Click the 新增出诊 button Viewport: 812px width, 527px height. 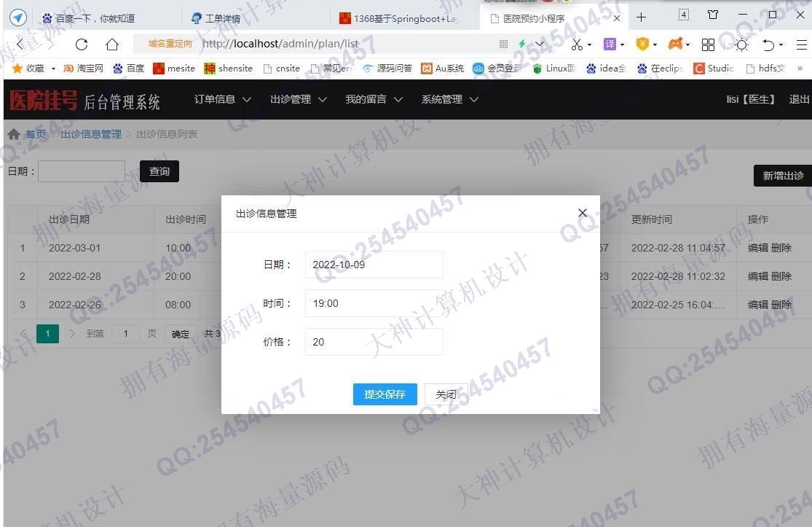click(782, 176)
